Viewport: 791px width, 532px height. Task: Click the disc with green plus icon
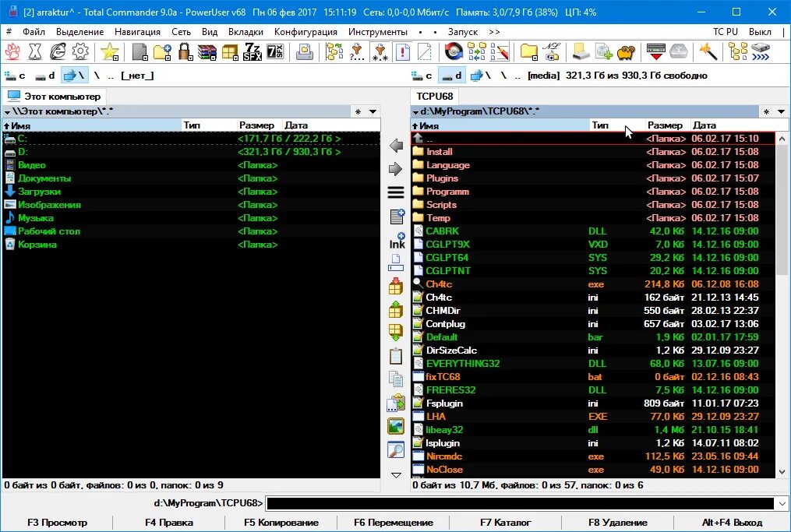pos(603,51)
